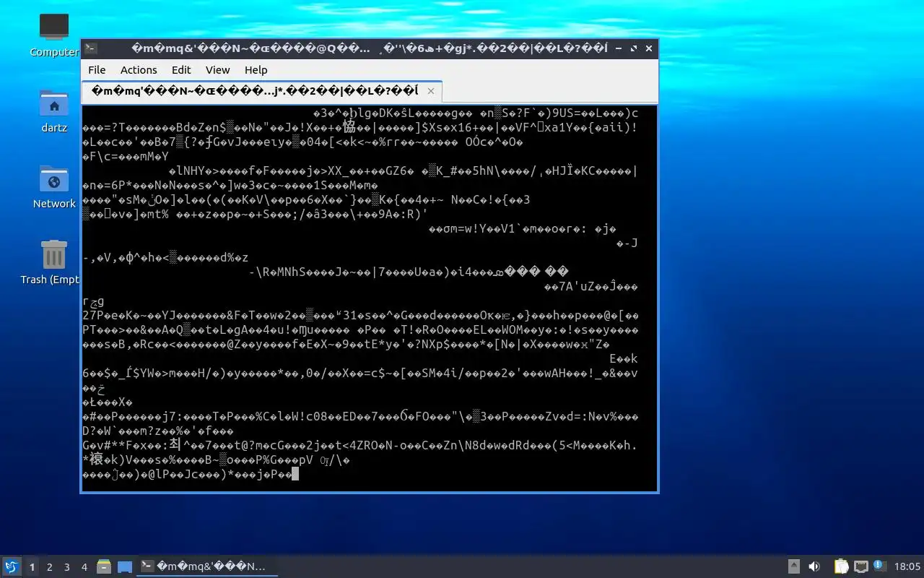Open the LXQt application menu
Screen dimensions: 924x578
pos(12,566)
